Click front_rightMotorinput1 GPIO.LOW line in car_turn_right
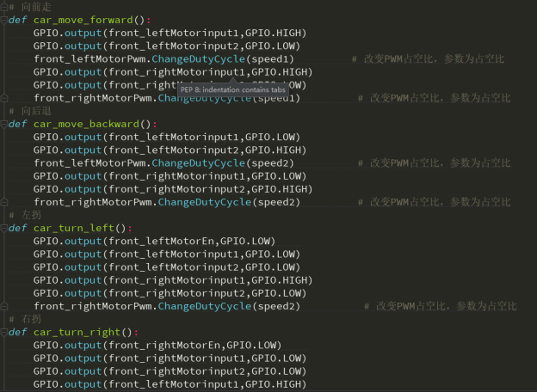The height and width of the screenshot is (392, 537). (x=170, y=358)
